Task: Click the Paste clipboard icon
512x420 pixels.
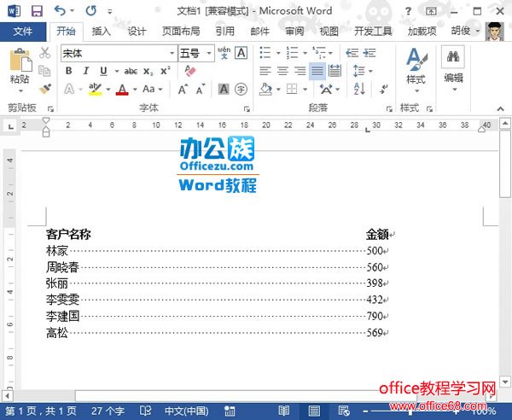Action: pos(20,60)
